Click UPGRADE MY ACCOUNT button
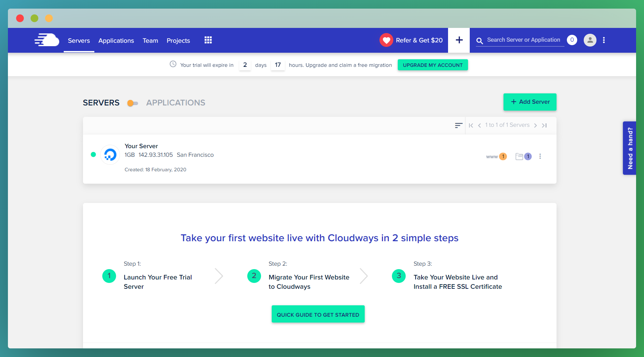 (x=433, y=65)
